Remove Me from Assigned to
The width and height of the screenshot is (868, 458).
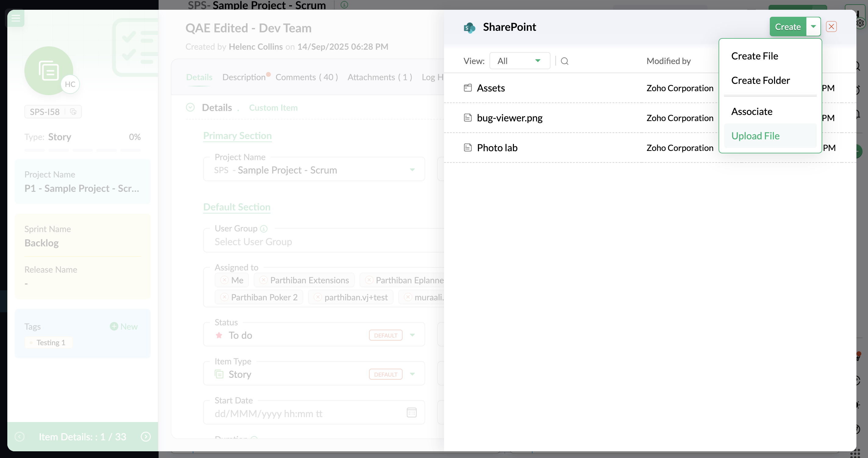click(224, 280)
